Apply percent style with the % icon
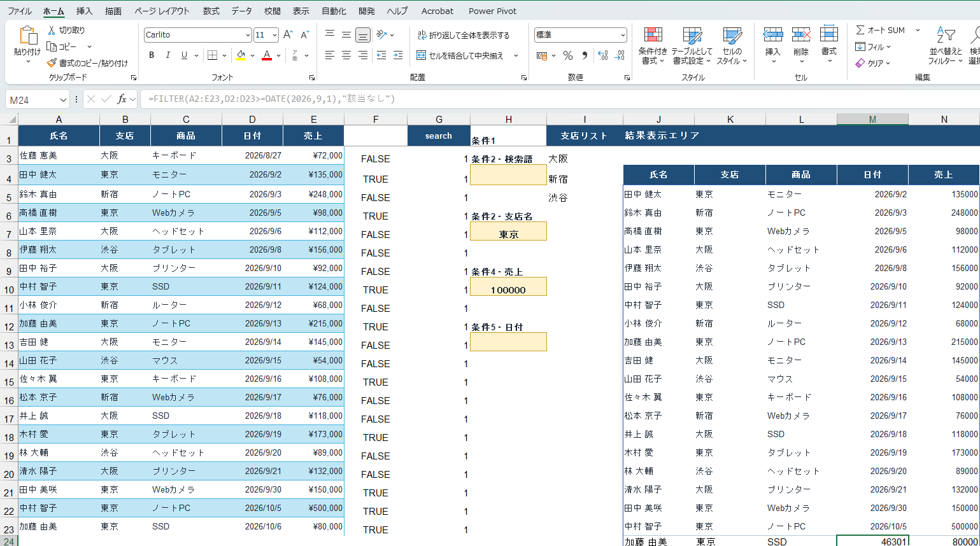The width and height of the screenshot is (980, 546). [567, 55]
